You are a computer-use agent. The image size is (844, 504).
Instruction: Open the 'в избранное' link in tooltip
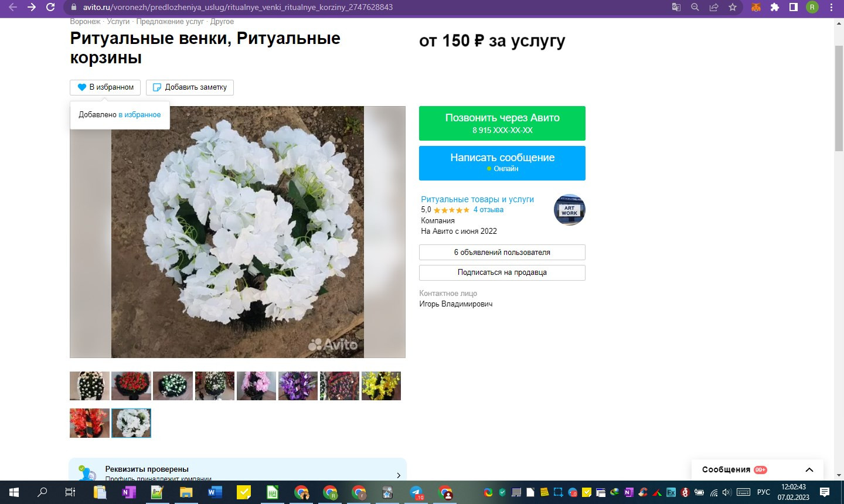point(139,115)
